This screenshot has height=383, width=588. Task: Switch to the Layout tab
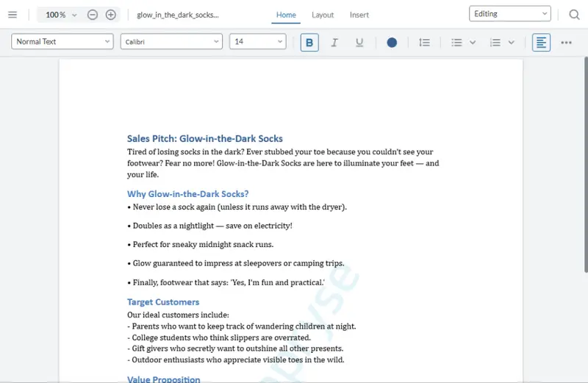[x=323, y=15]
